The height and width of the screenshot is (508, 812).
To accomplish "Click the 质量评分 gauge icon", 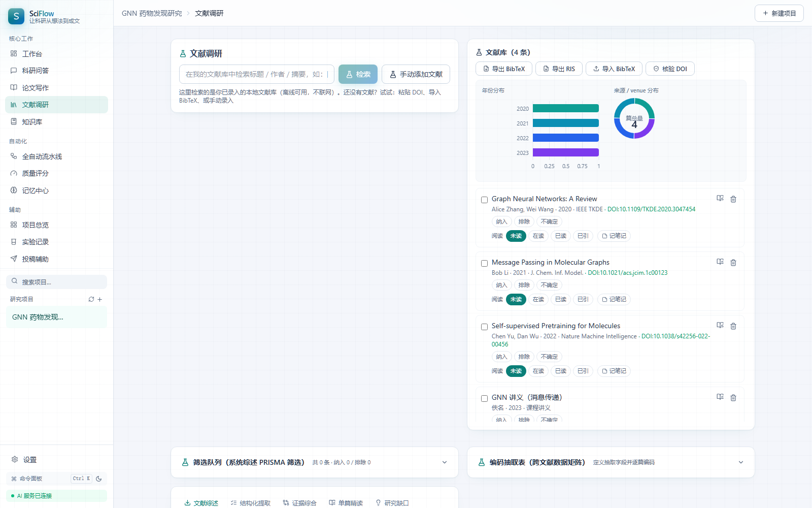I will [14, 173].
